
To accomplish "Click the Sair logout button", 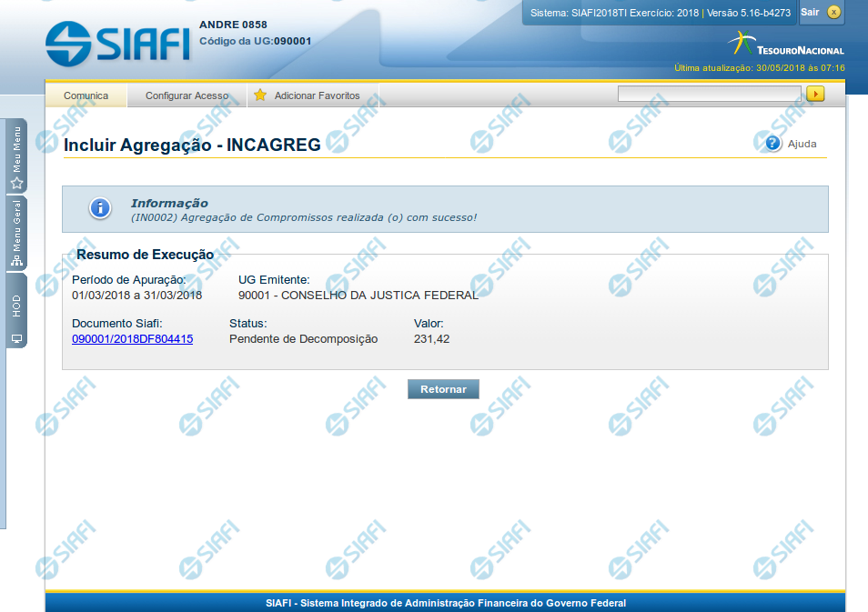I will tap(810, 12).
